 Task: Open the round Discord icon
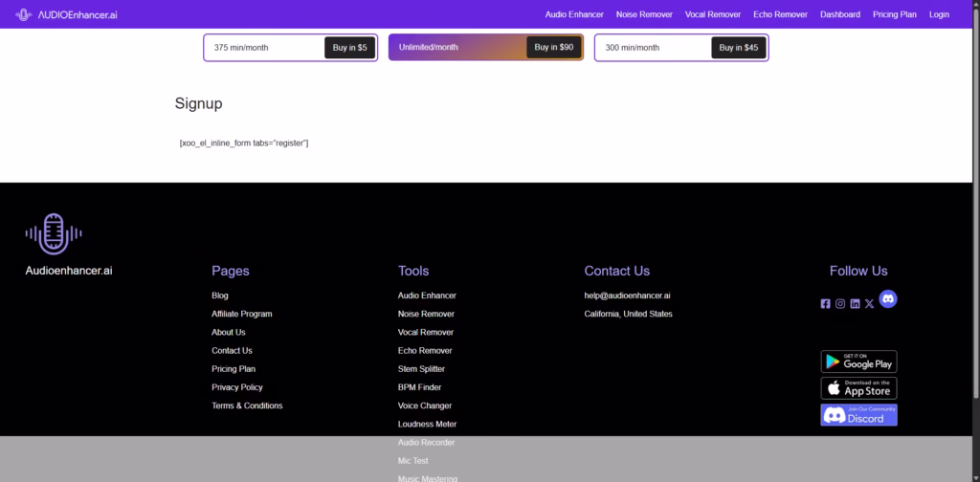click(888, 299)
